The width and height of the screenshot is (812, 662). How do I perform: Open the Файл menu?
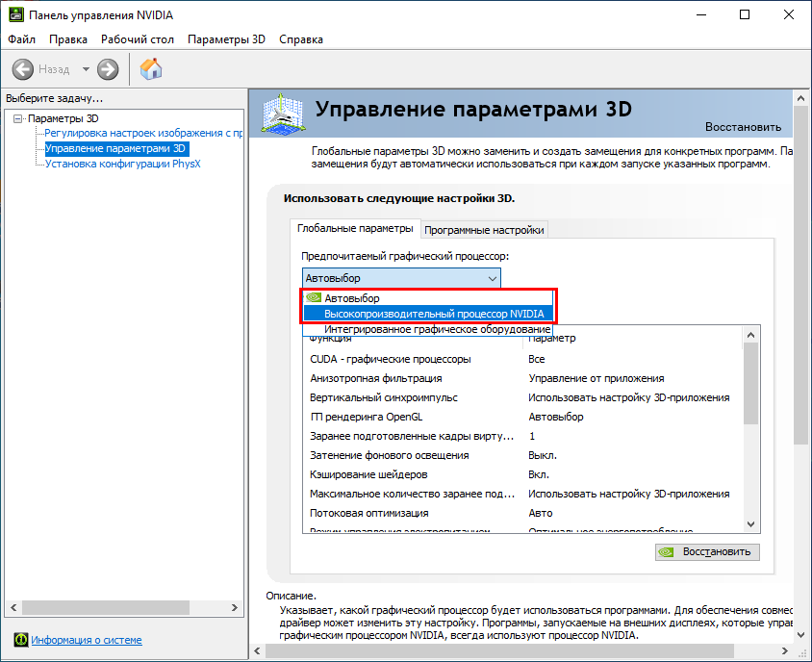tap(22, 39)
